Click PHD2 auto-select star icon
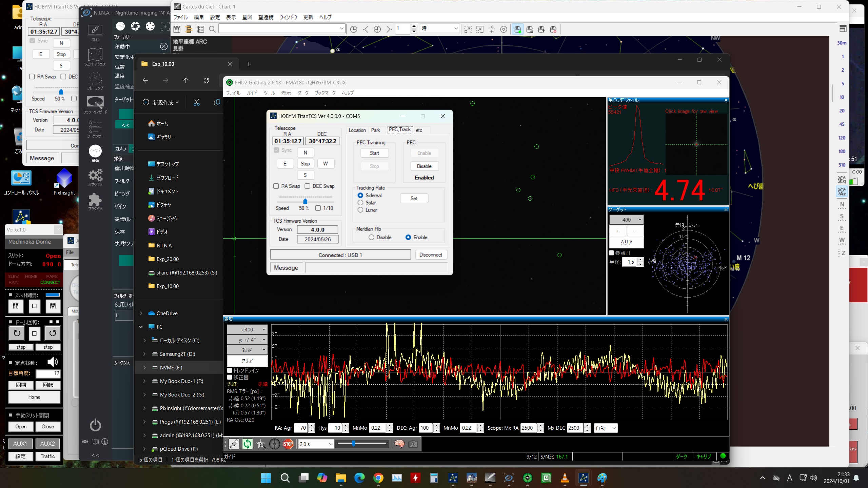 pos(261,444)
